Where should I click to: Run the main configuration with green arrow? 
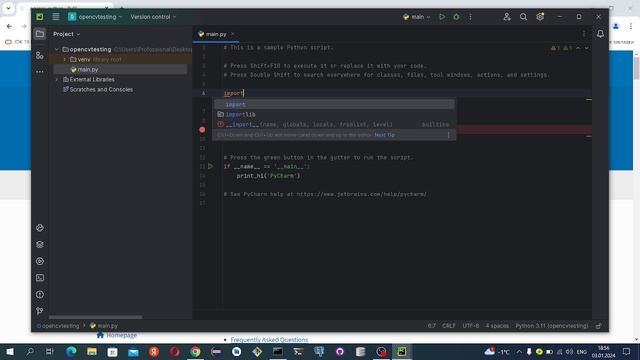pos(442,17)
